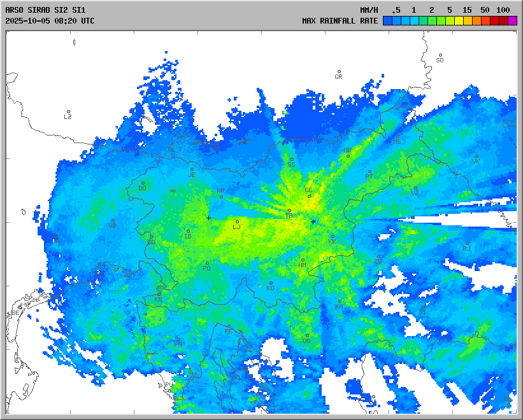Click the first dark blue legend swatch

[387, 21]
